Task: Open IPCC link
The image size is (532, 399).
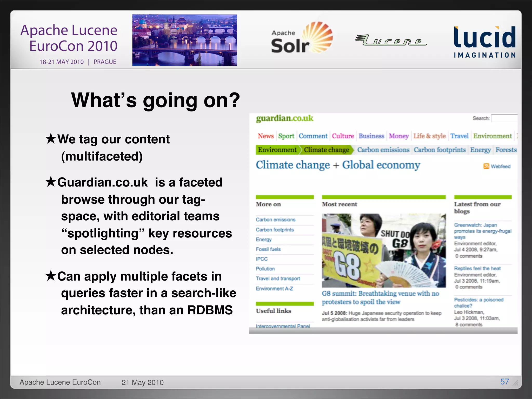Action: click(x=262, y=259)
